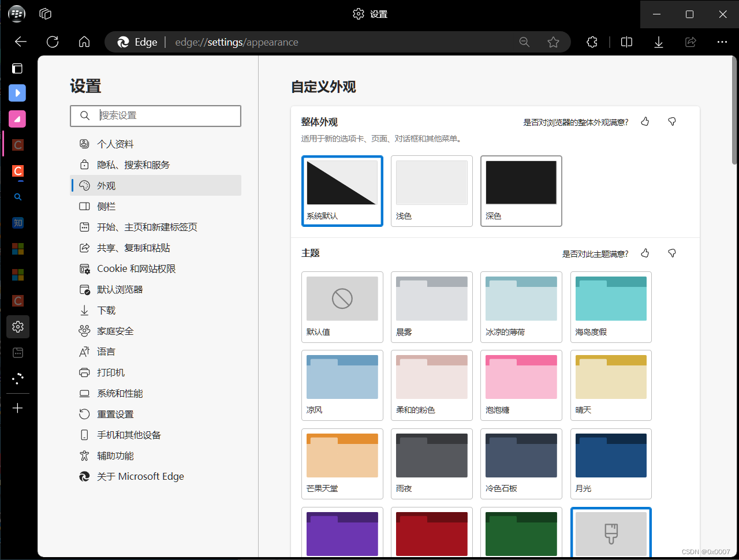This screenshot has width=739, height=560.
Task: Click the browser back arrow
Action: click(x=21, y=42)
